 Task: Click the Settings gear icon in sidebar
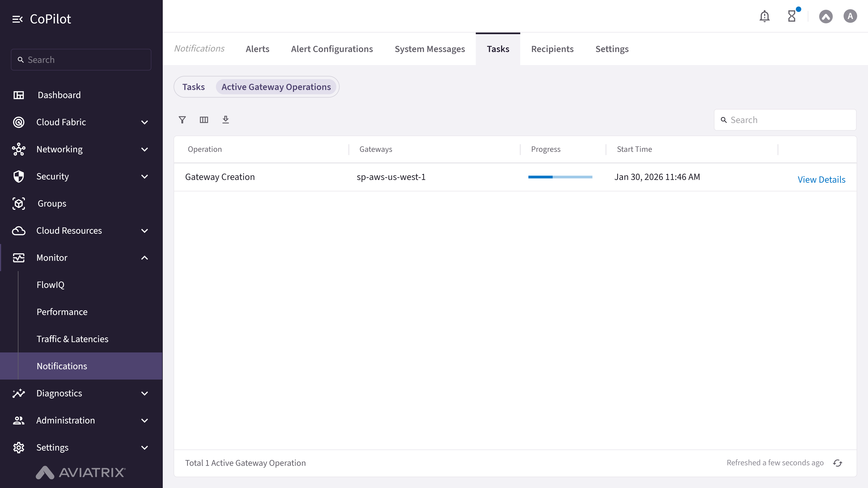pos(18,448)
